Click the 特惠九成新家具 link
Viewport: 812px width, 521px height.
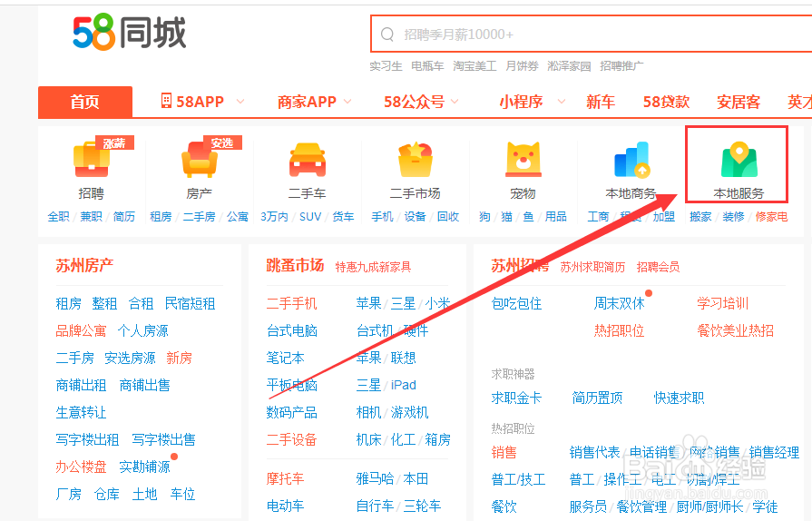373,267
